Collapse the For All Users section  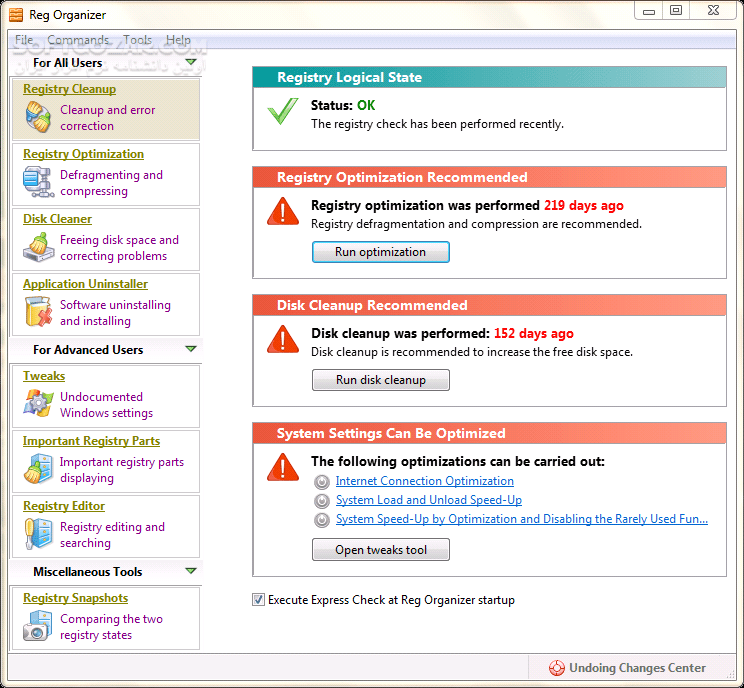(190, 62)
